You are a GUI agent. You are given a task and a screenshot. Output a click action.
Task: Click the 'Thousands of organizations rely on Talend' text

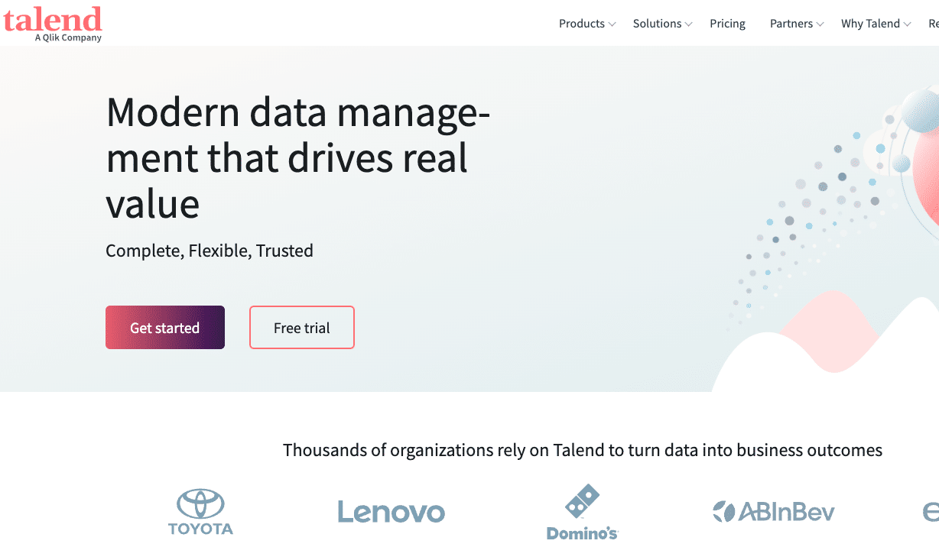coord(583,450)
